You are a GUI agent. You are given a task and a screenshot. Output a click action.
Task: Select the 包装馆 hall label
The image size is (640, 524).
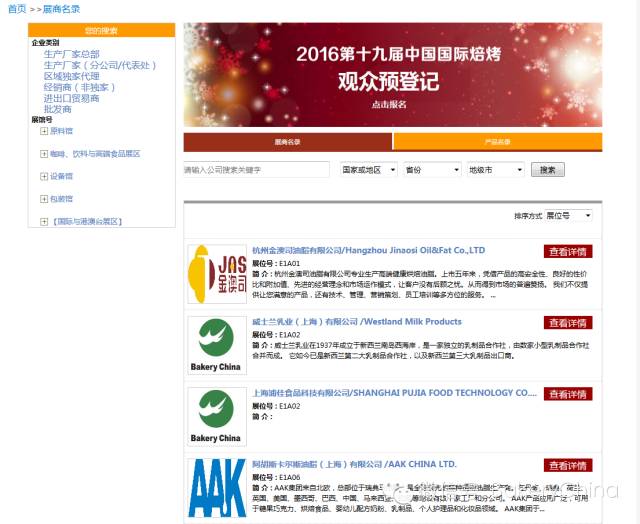61,199
